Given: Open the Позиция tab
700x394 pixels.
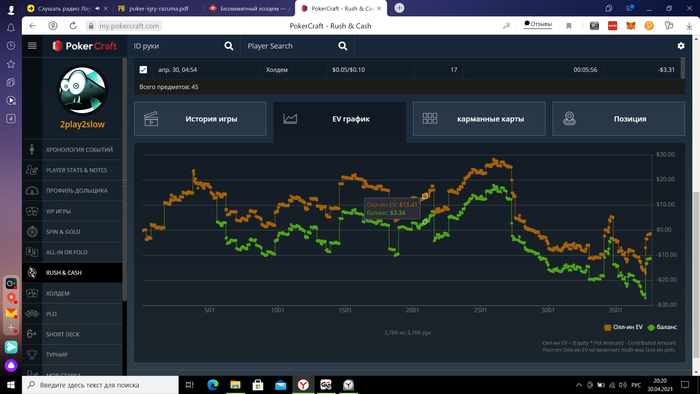Looking at the screenshot, I should point(618,119).
